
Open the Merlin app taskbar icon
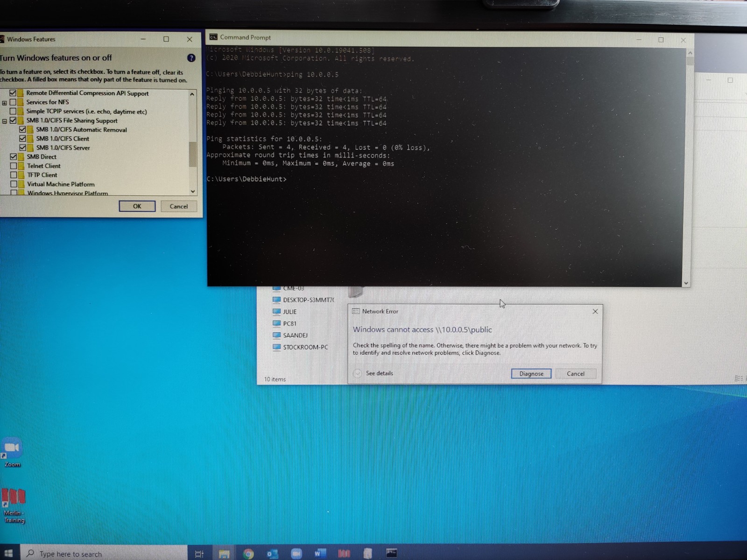tap(344, 553)
